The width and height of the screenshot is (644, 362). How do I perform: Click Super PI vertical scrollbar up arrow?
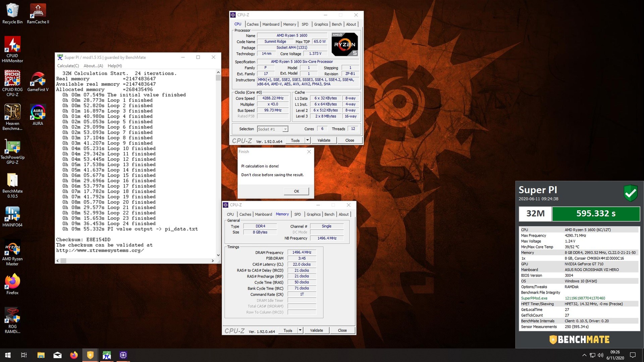coord(218,72)
